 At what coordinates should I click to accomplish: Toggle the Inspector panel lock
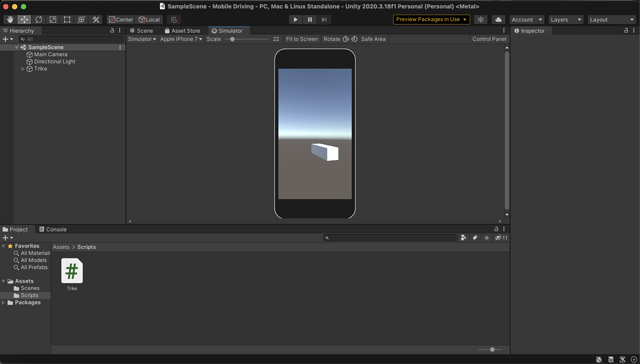point(626,31)
